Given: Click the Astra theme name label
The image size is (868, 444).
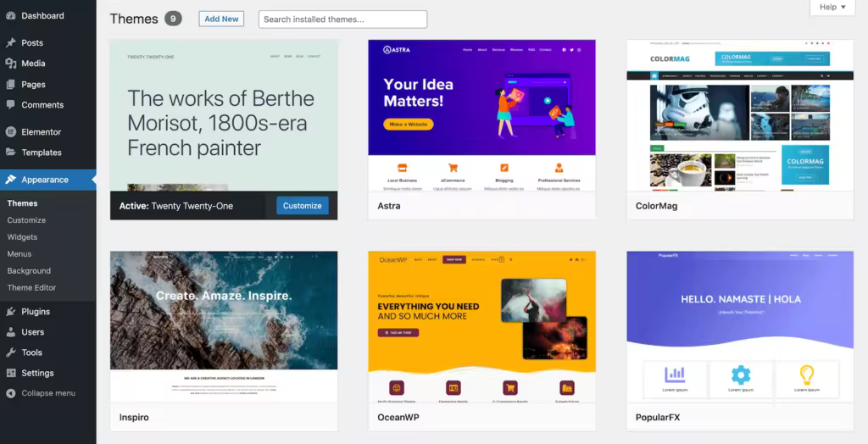Looking at the screenshot, I should pyautogui.click(x=388, y=206).
